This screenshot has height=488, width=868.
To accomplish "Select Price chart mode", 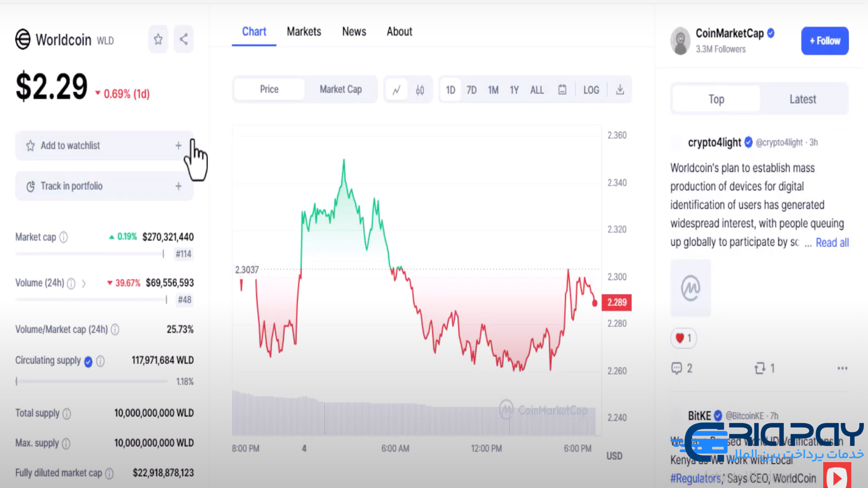I will [x=269, y=89].
